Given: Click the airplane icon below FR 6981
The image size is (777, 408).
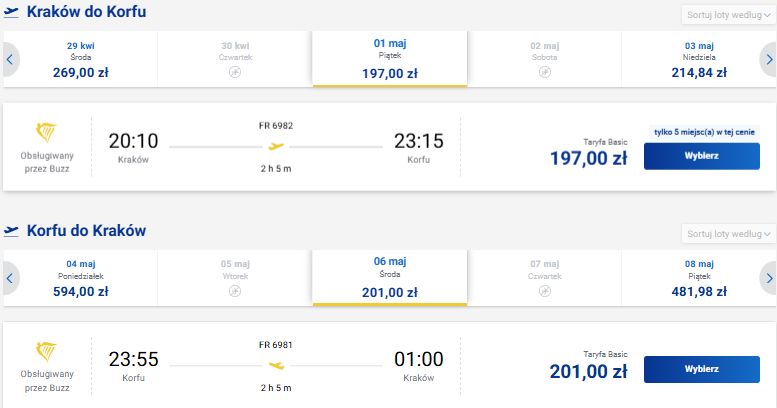Looking at the screenshot, I should 276,366.
